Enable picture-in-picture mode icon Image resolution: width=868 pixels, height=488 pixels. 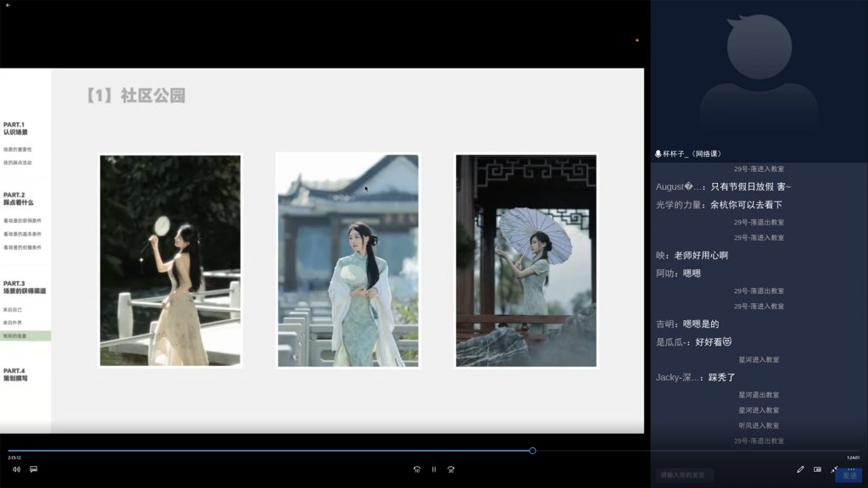click(817, 469)
